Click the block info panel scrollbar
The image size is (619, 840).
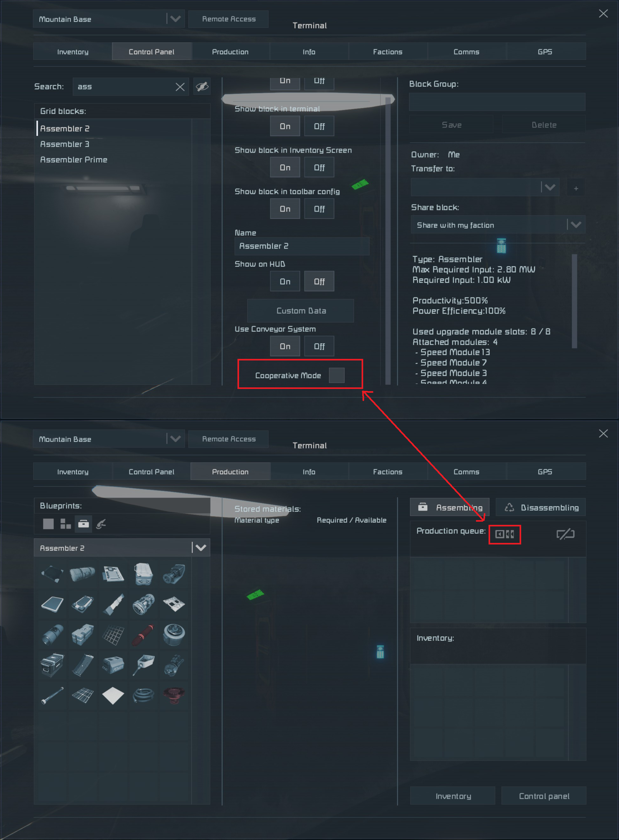coord(574,301)
